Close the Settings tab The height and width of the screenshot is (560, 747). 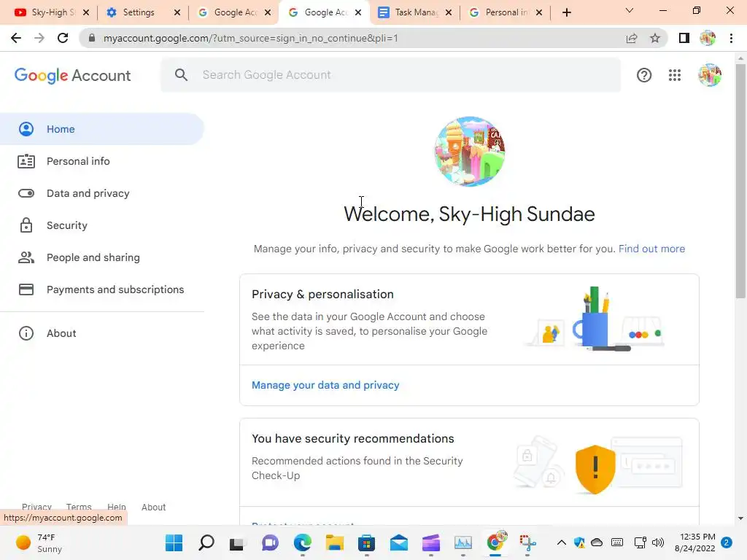coord(177,12)
